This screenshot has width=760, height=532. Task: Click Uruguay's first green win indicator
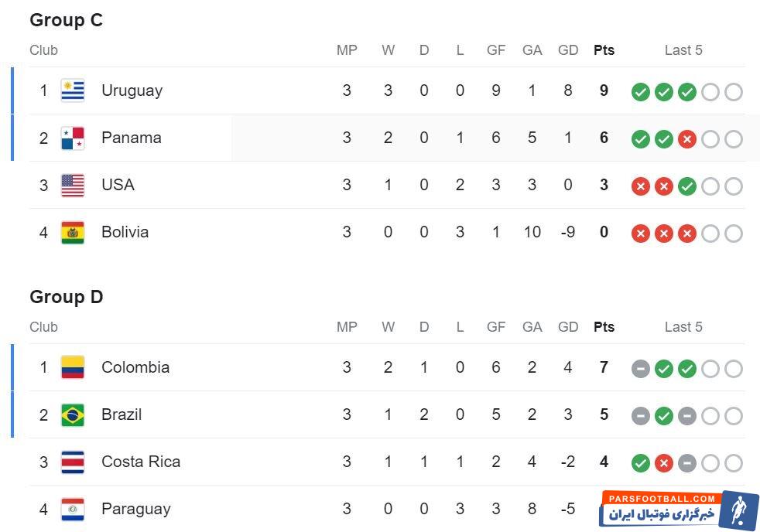point(640,92)
